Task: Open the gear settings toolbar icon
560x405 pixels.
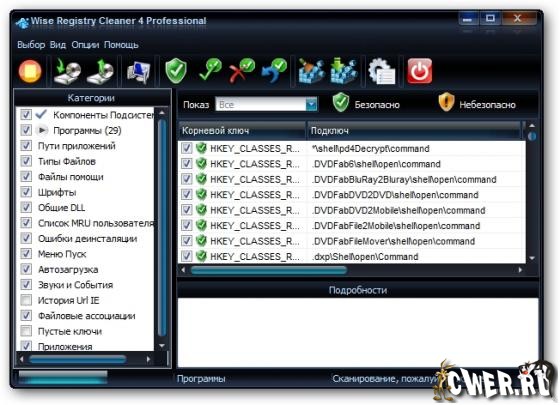Action: (x=382, y=71)
